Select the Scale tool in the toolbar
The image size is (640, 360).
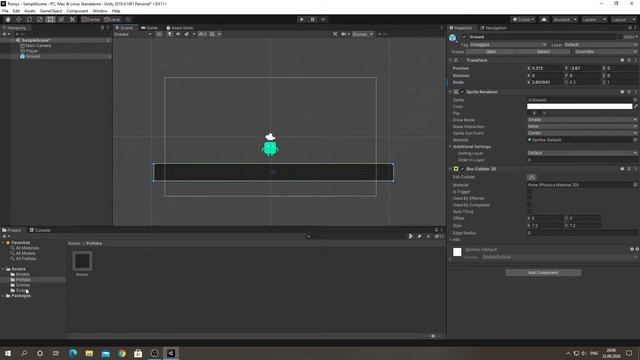[x=40, y=19]
